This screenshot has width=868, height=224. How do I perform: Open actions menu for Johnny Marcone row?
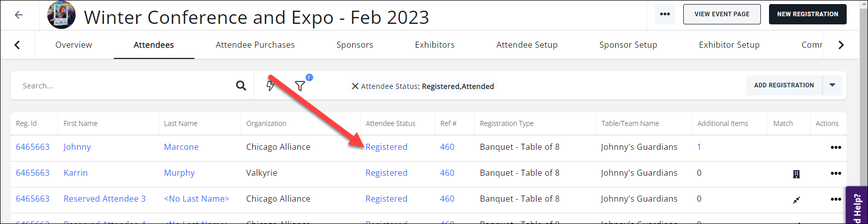click(x=836, y=147)
